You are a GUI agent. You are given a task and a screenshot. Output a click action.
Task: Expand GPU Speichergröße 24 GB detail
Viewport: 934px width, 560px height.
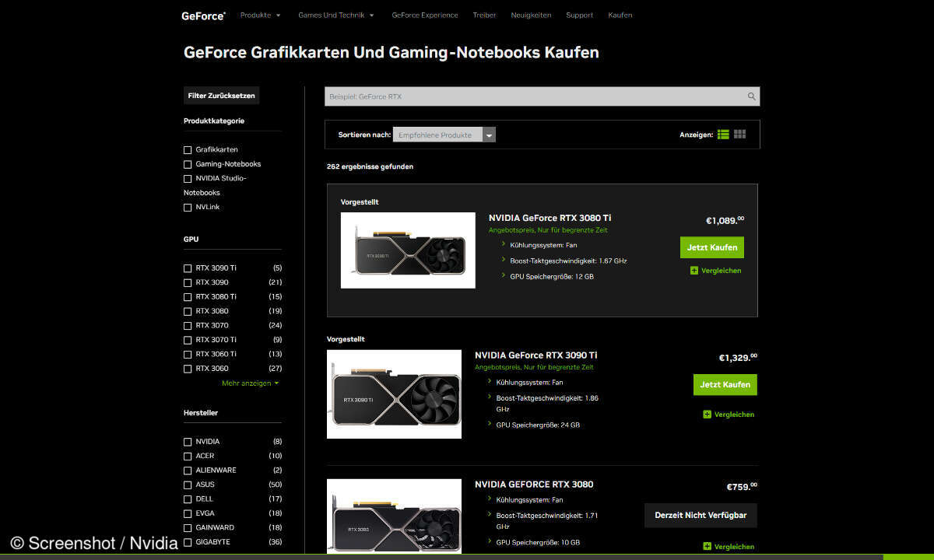(490, 424)
